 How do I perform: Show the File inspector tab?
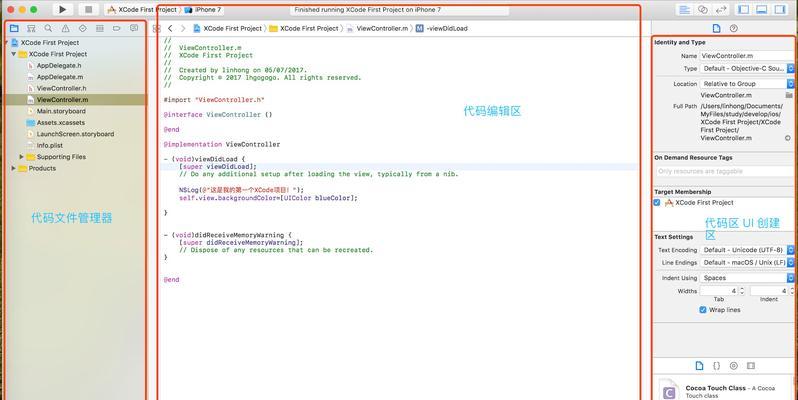pyautogui.click(x=717, y=28)
